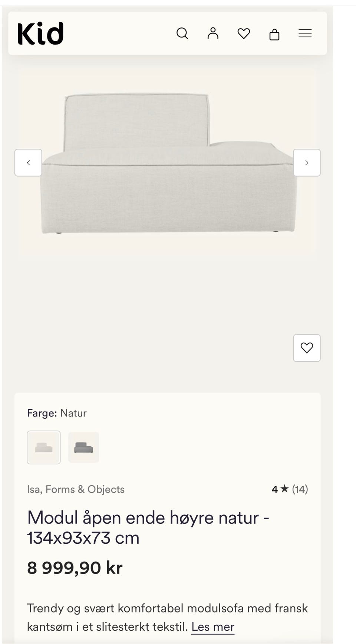Screen dimensions: 356x644
Task: Click the product description text
Action: [168, 617]
